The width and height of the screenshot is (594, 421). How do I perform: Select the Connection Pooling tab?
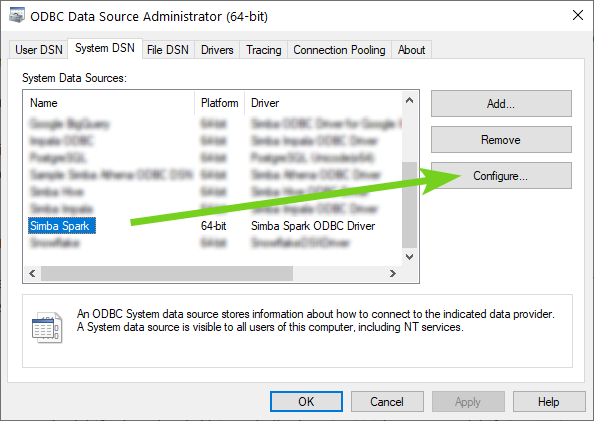point(339,50)
